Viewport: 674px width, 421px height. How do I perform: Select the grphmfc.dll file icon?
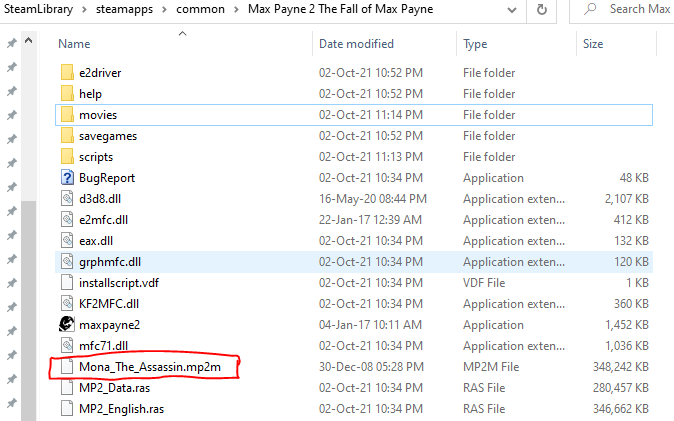(x=67, y=261)
